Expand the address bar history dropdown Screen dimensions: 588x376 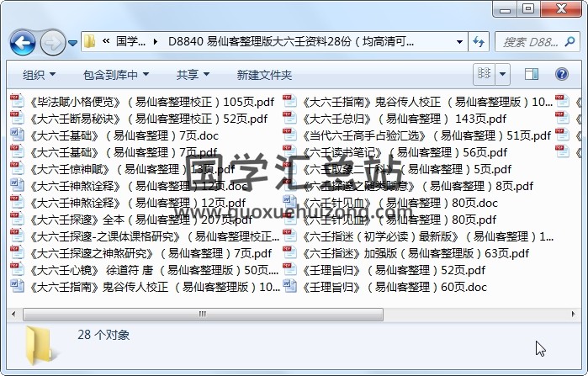click(x=459, y=41)
